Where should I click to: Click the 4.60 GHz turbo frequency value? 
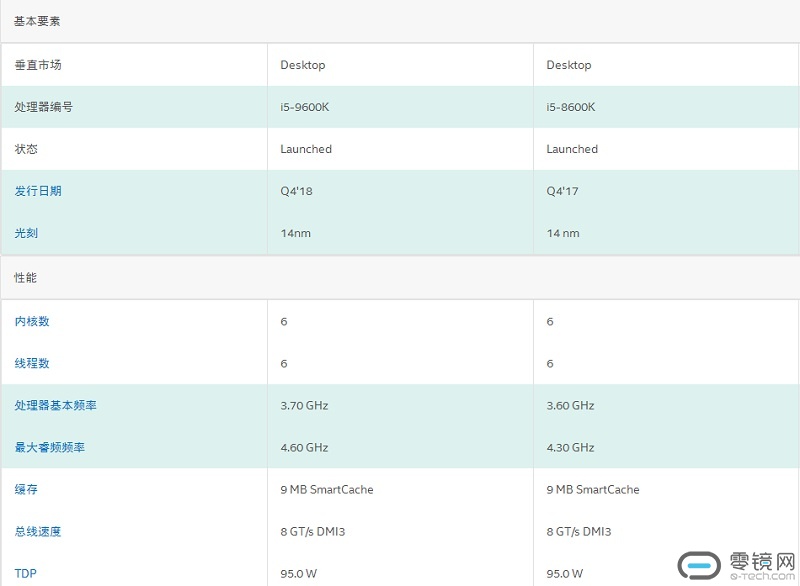pyautogui.click(x=304, y=447)
